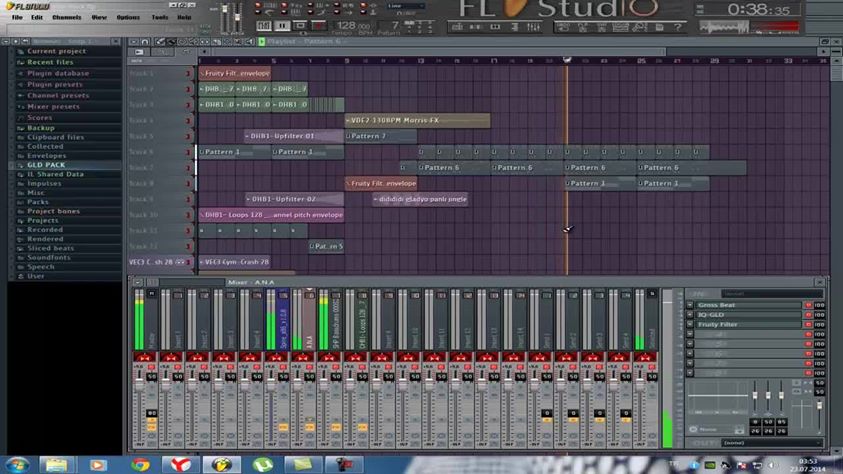Screen dimensions: 843x474
Task: Open mixer IN input selector dropdown
Action: [771, 294]
